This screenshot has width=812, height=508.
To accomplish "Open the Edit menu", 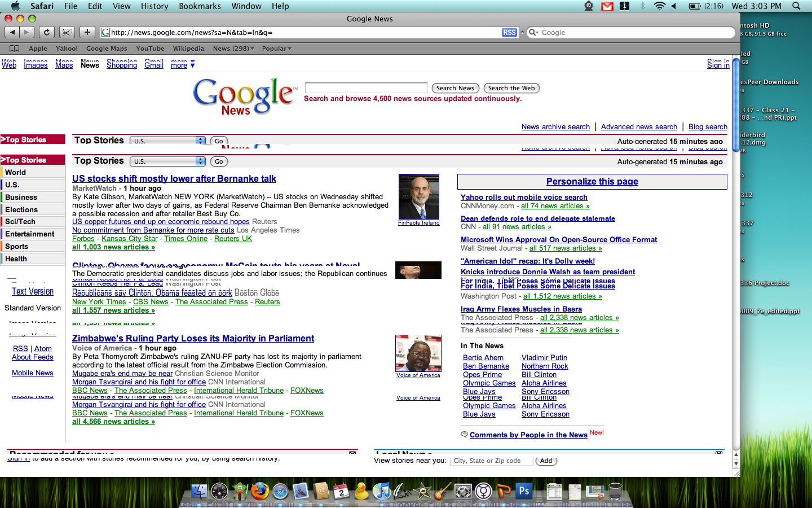I will (x=95, y=6).
